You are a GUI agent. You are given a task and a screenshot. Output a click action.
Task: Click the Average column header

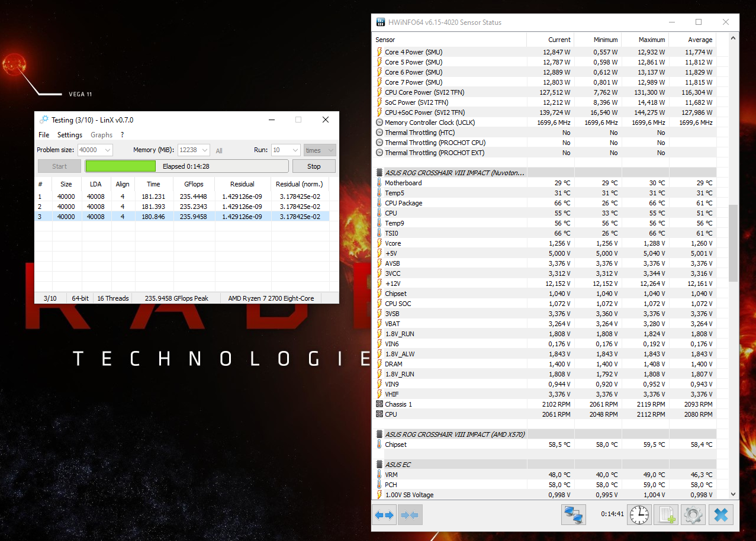point(692,40)
